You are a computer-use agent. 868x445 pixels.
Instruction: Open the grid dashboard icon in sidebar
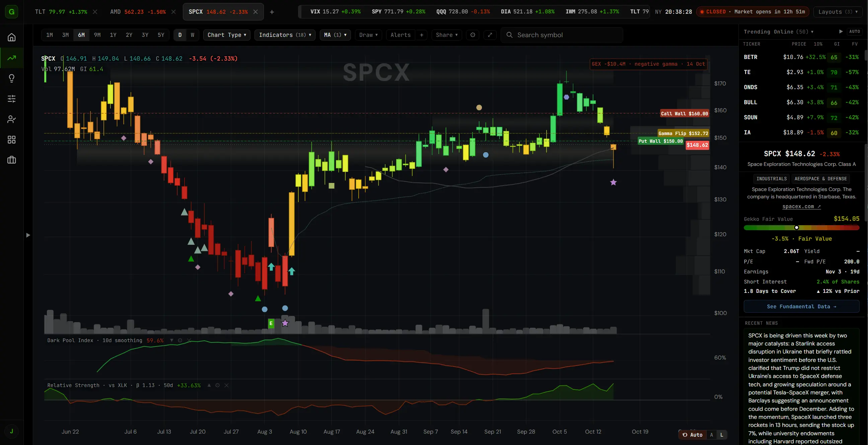(11, 140)
